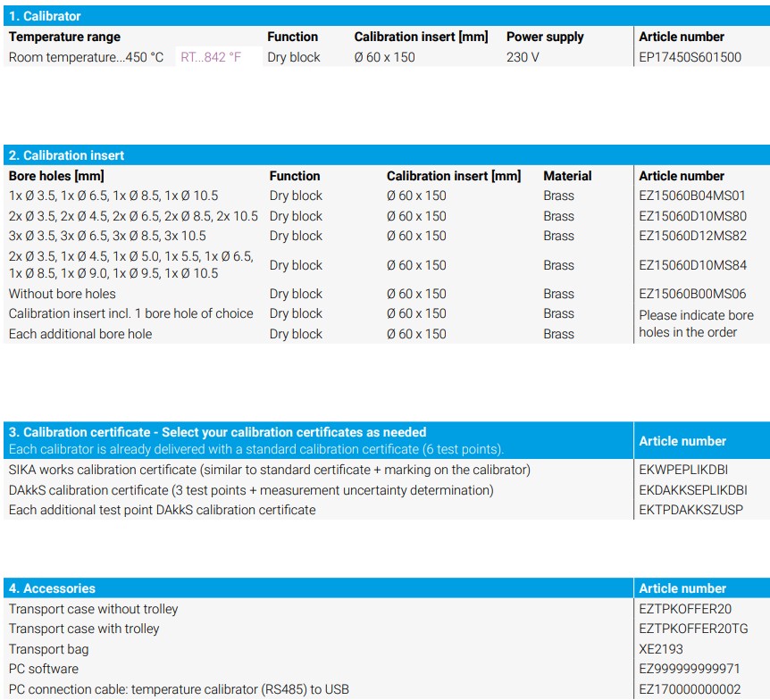Click the 'Material' column header
770x700 pixels.
click(x=567, y=176)
